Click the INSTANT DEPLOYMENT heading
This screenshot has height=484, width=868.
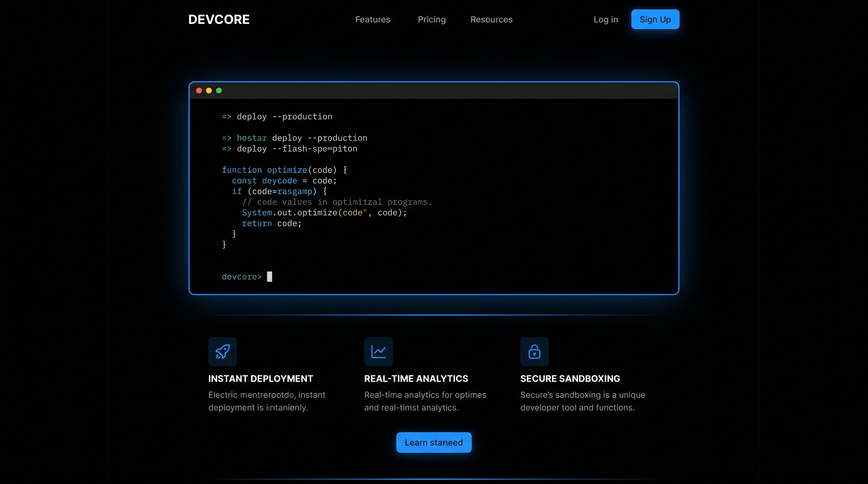coord(261,379)
